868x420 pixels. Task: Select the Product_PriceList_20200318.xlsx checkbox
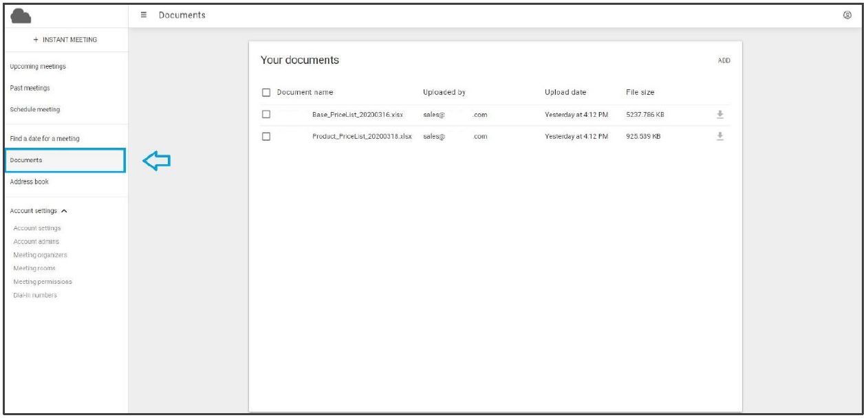266,136
